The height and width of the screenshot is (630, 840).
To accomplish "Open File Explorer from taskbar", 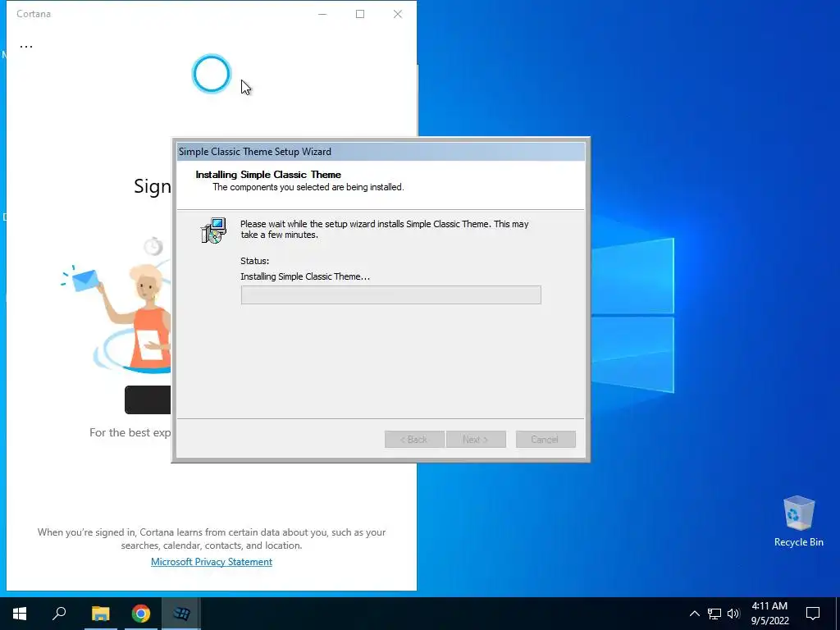I will coord(100,614).
